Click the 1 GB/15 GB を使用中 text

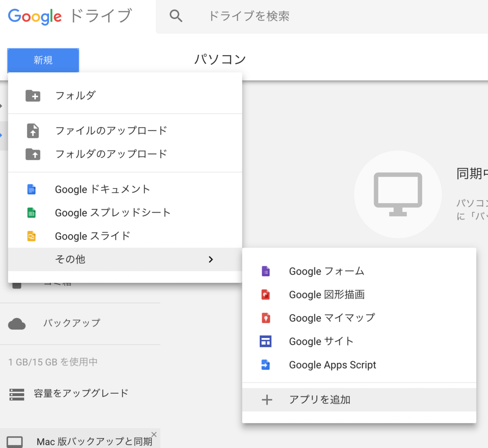pos(53,362)
